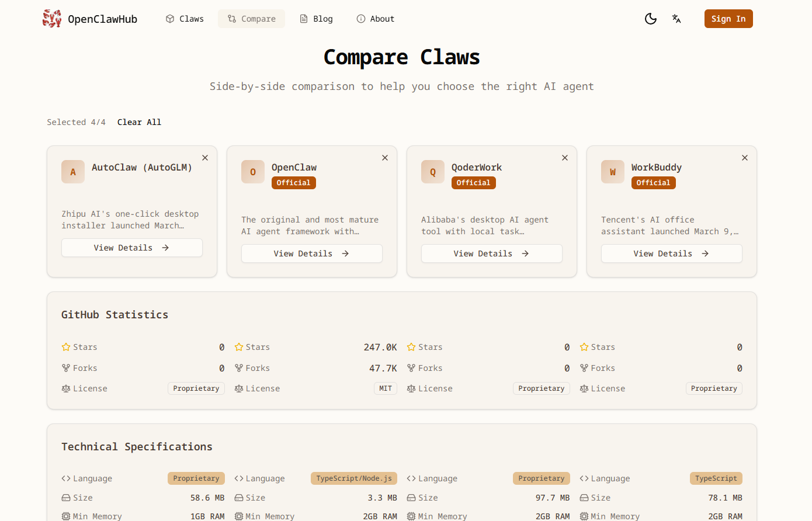Click the 78.1 MB size value

[726, 498]
